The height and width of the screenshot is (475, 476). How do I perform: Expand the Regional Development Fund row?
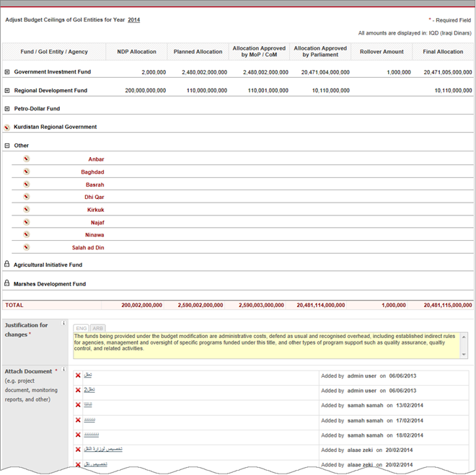[x=7, y=91]
